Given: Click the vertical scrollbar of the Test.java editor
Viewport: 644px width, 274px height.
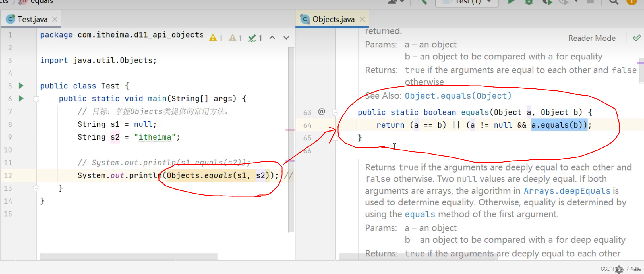Looking at the screenshot, I should pyautogui.click(x=291, y=139).
